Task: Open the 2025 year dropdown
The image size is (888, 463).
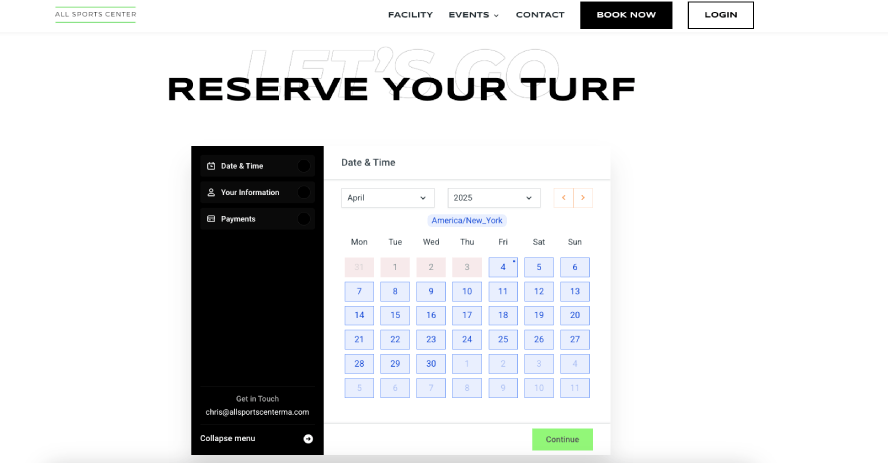Action: (x=494, y=198)
